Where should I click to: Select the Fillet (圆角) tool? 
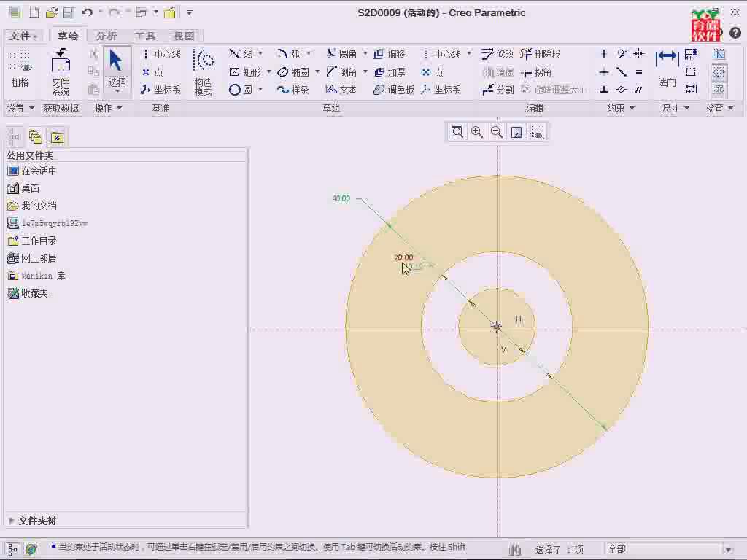click(x=341, y=54)
